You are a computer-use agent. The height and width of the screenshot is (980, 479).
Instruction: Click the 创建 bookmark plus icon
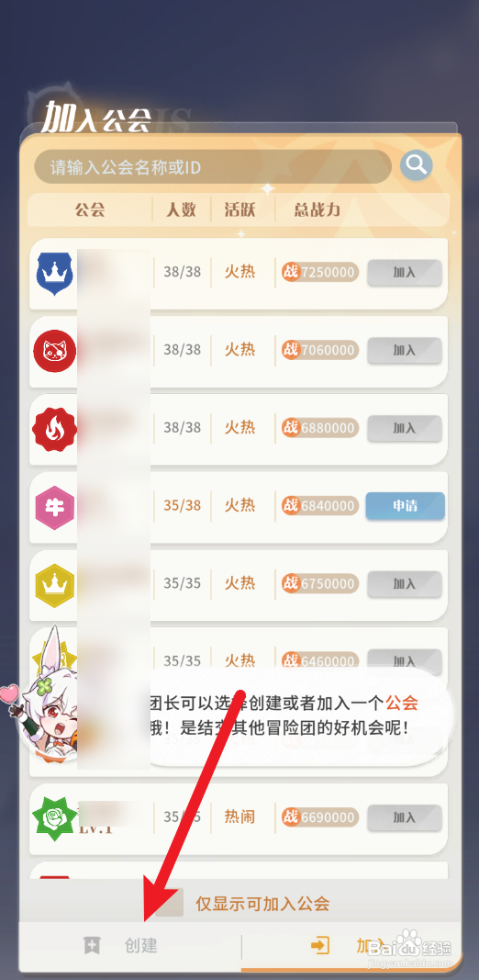(x=93, y=945)
